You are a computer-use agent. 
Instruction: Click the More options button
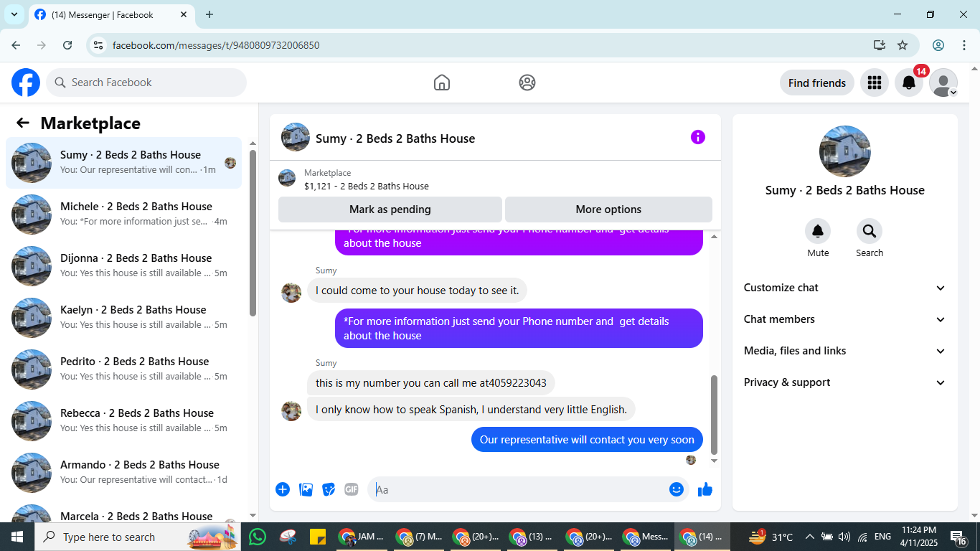pyautogui.click(x=608, y=209)
